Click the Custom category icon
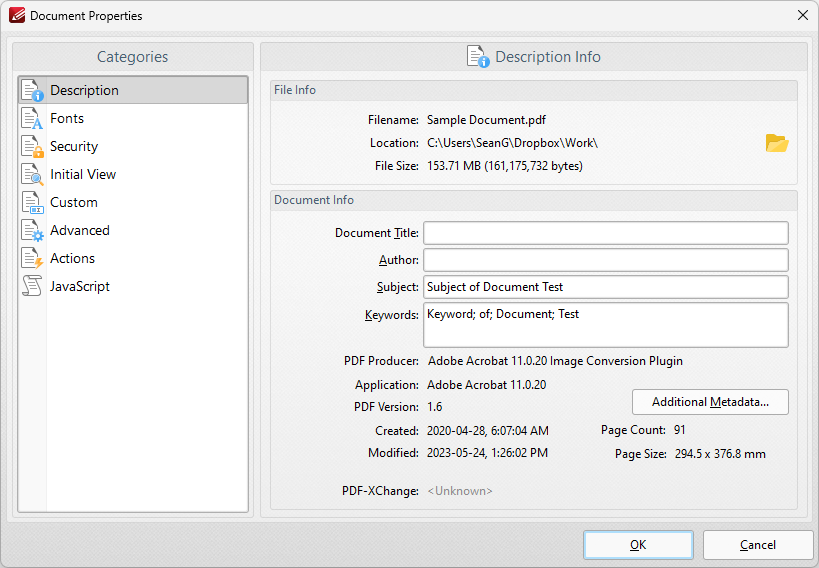819x568 pixels. click(32, 203)
